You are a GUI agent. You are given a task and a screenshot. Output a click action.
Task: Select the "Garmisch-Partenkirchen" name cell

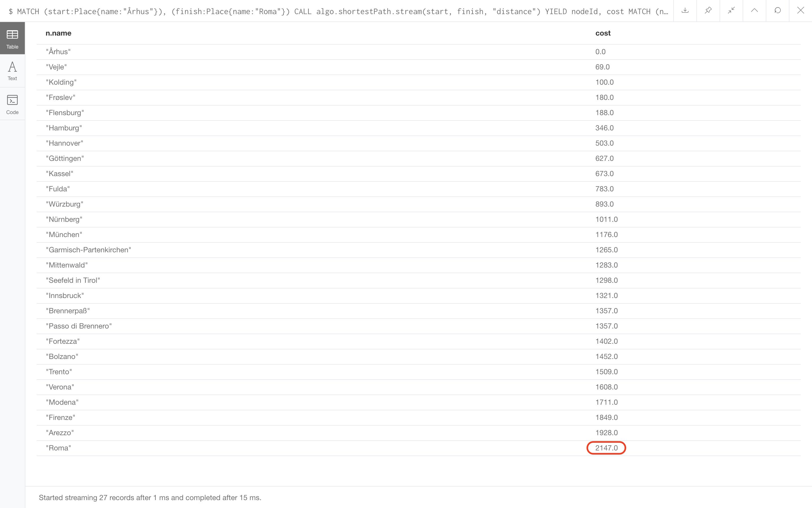coord(88,250)
